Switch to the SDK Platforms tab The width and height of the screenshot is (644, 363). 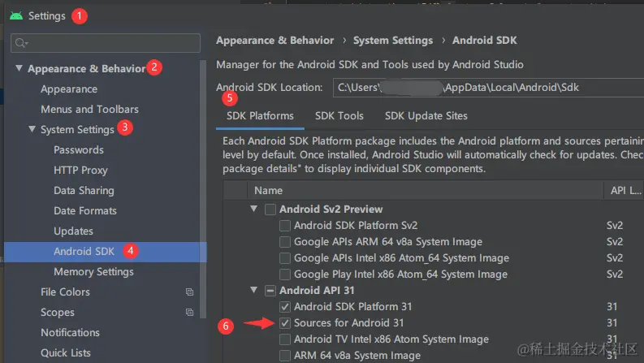tap(260, 116)
